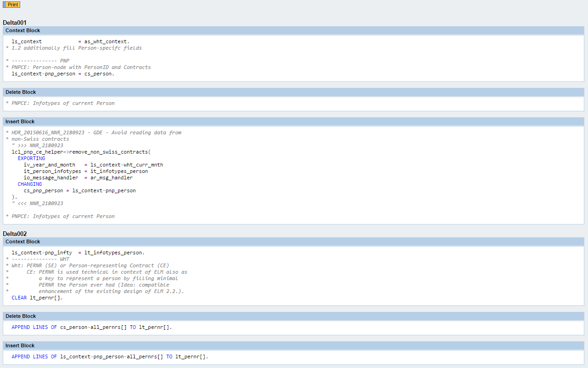Click the Context Block header under Delta001
Screen dimensions: 588x368
(294, 30)
